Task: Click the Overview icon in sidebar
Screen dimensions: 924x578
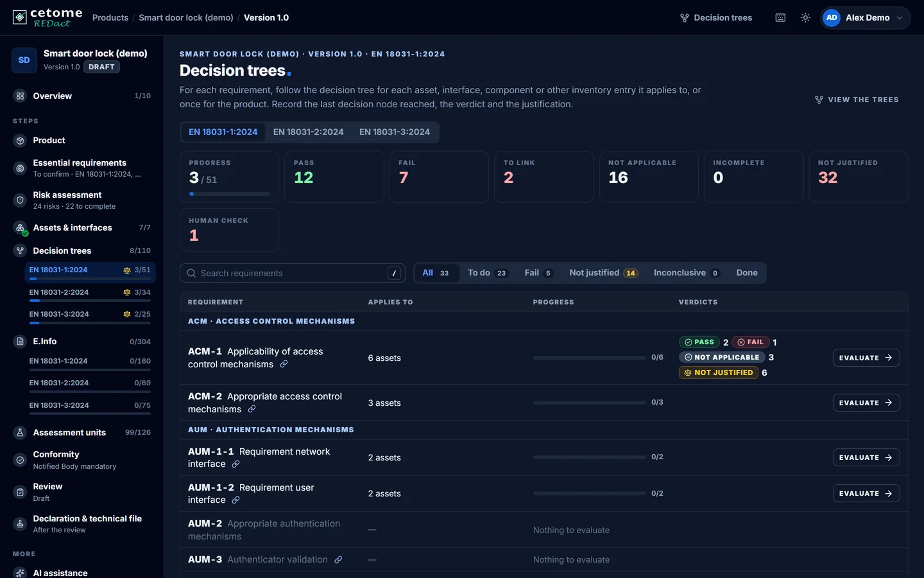Action: (x=20, y=96)
